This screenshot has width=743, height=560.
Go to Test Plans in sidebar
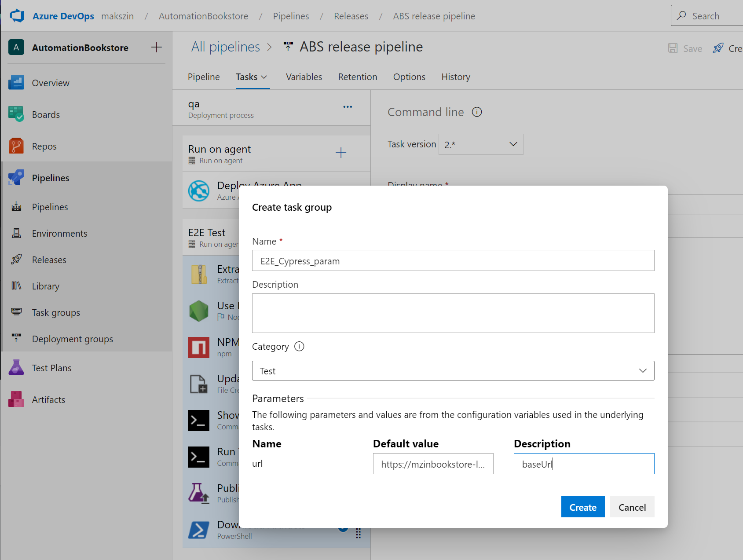point(51,368)
